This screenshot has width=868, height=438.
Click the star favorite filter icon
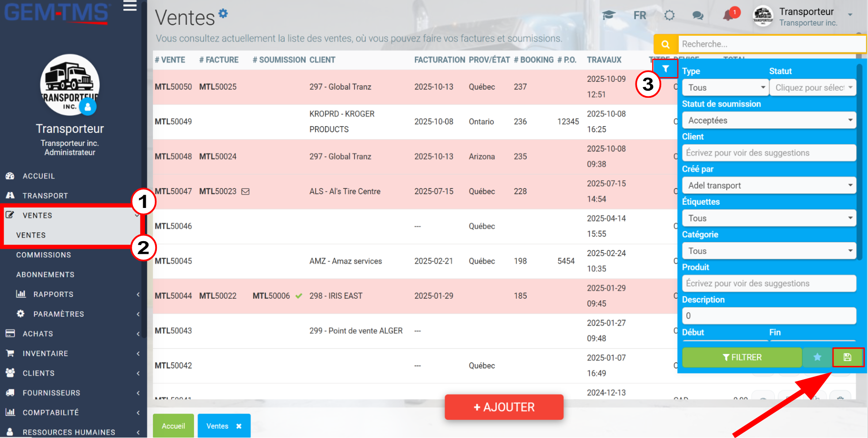[817, 357]
